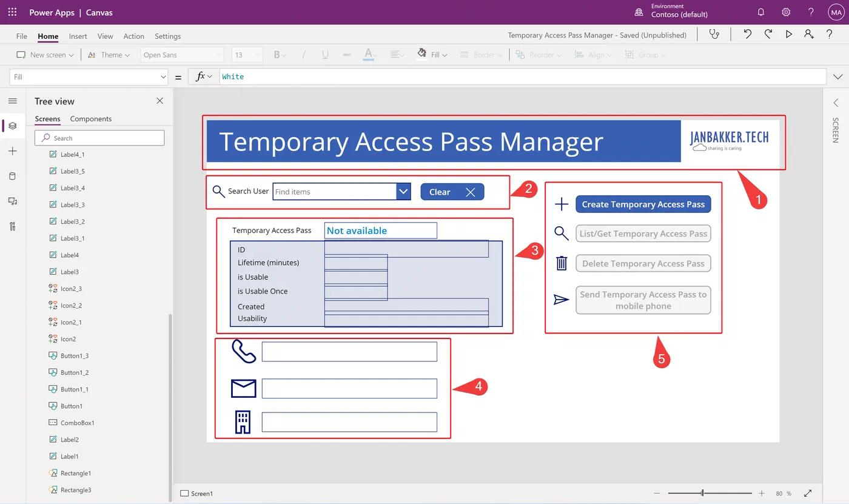849x504 pixels.
Task: Undo the last action
Action: click(x=747, y=35)
